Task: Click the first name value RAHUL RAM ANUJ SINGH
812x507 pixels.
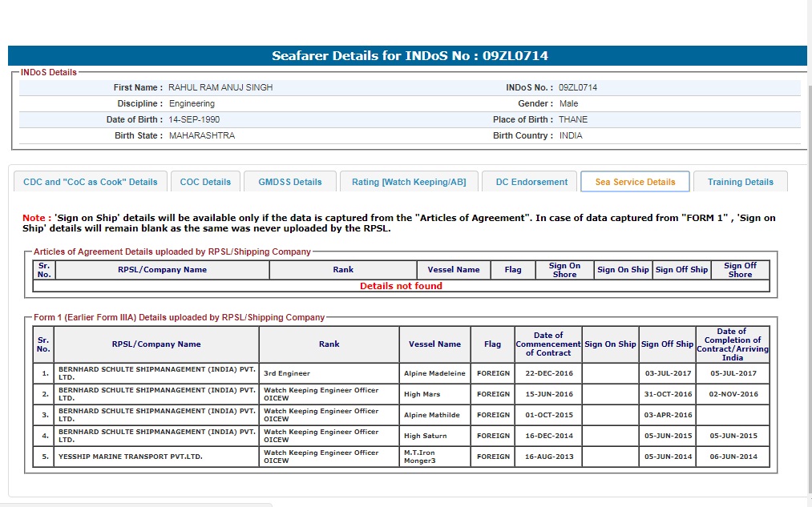Action: point(220,87)
